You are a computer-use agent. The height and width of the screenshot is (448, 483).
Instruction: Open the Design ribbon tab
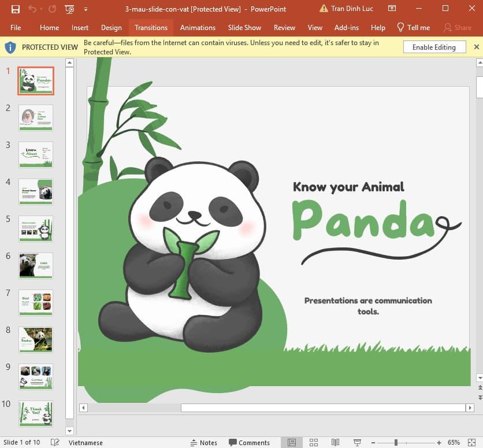coord(111,27)
